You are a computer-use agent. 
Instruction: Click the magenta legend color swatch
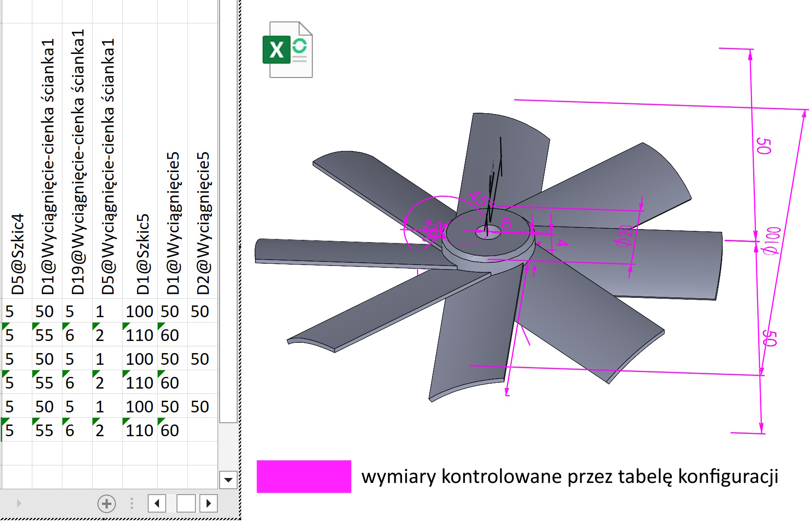[304, 477]
